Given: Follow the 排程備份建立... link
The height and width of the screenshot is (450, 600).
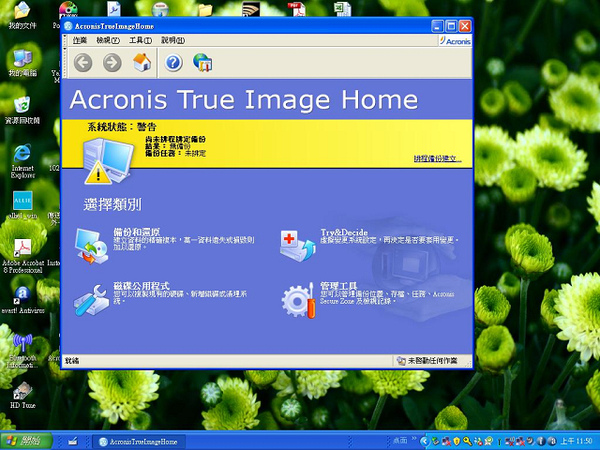Looking at the screenshot, I should tap(437, 158).
